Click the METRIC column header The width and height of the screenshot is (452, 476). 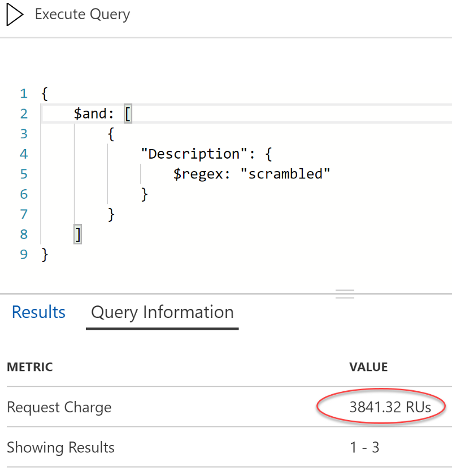29,366
